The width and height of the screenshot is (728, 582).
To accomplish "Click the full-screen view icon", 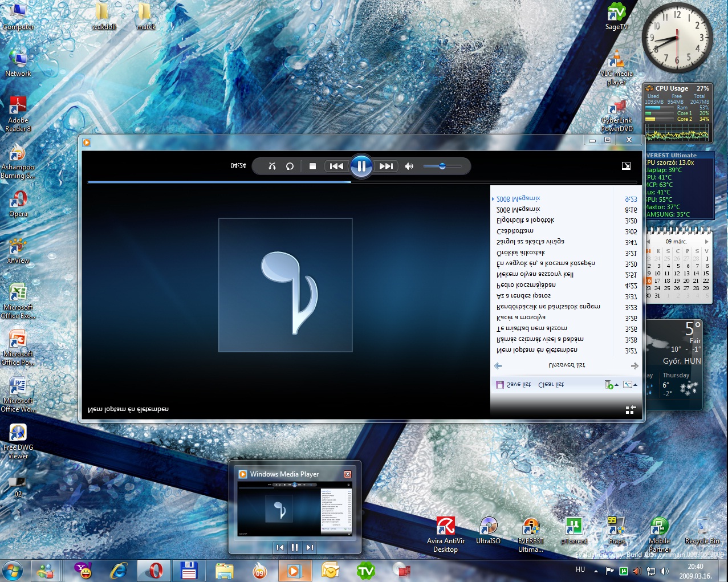I will coord(626,166).
